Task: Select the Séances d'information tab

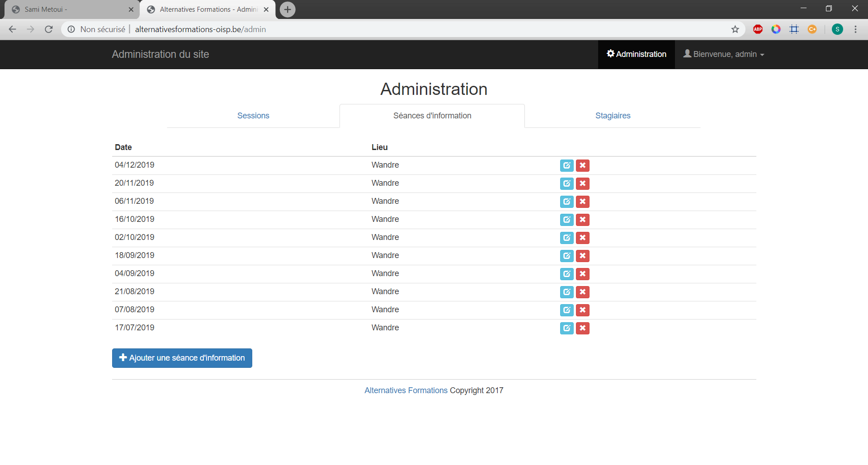Action: (x=432, y=116)
